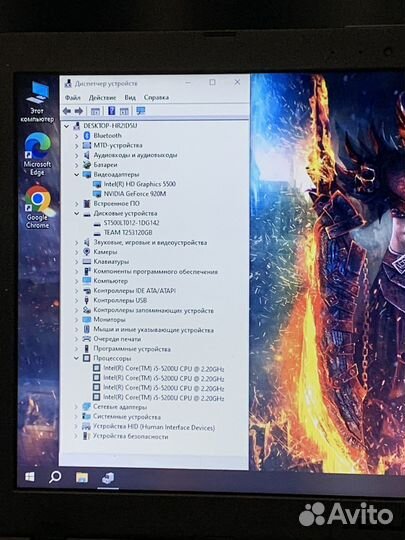The image size is (405, 540).
Task: Select the Bluetooth icon in tree
Action: [87, 136]
